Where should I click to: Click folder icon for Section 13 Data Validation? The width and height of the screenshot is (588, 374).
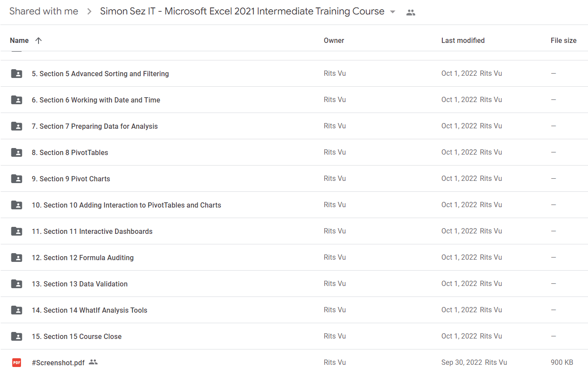[x=17, y=284]
